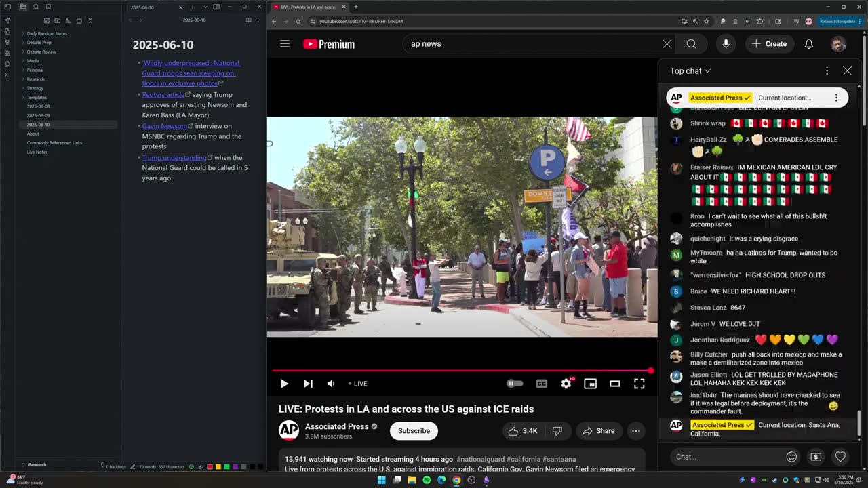
Task: Toggle theater mode on the player
Action: [615, 384]
